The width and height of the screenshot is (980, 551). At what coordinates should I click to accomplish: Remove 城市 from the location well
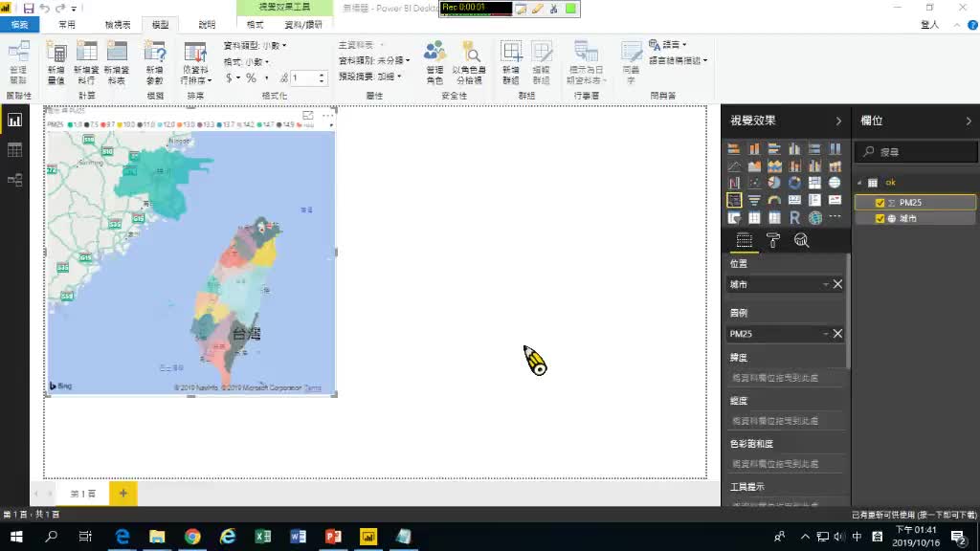click(x=837, y=284)
